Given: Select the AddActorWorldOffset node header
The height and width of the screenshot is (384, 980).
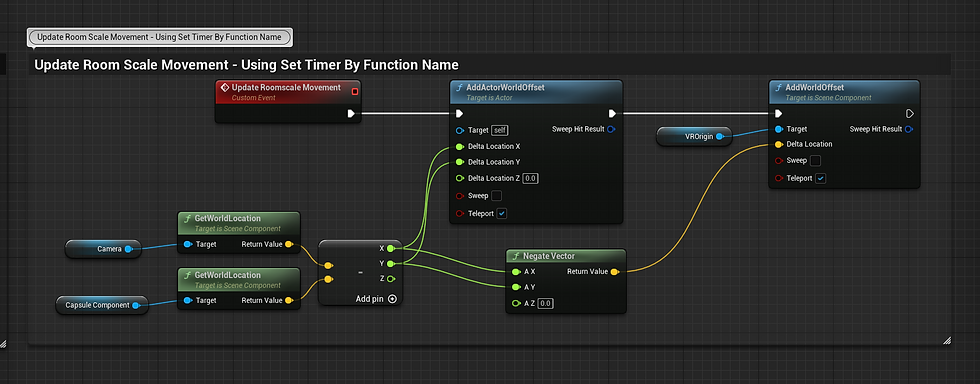Looking at the screenshot, I should pos(536,91).
